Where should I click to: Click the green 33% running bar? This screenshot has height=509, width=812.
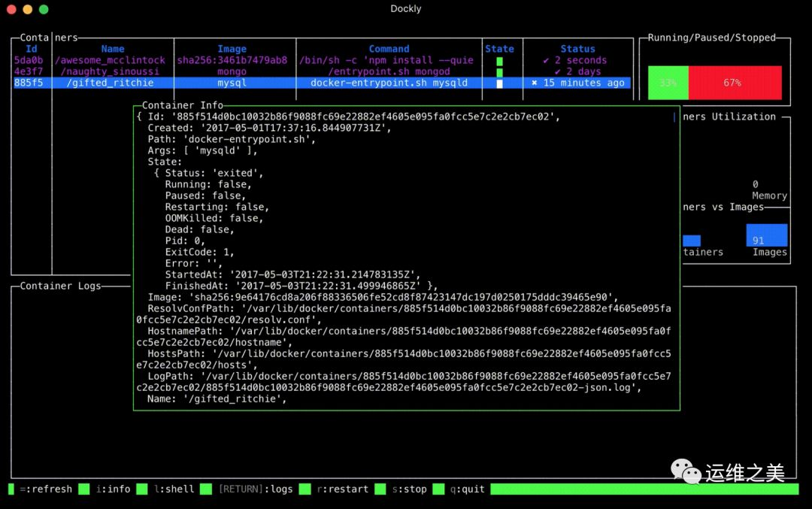pyautogui.click(x=668, y=83)
